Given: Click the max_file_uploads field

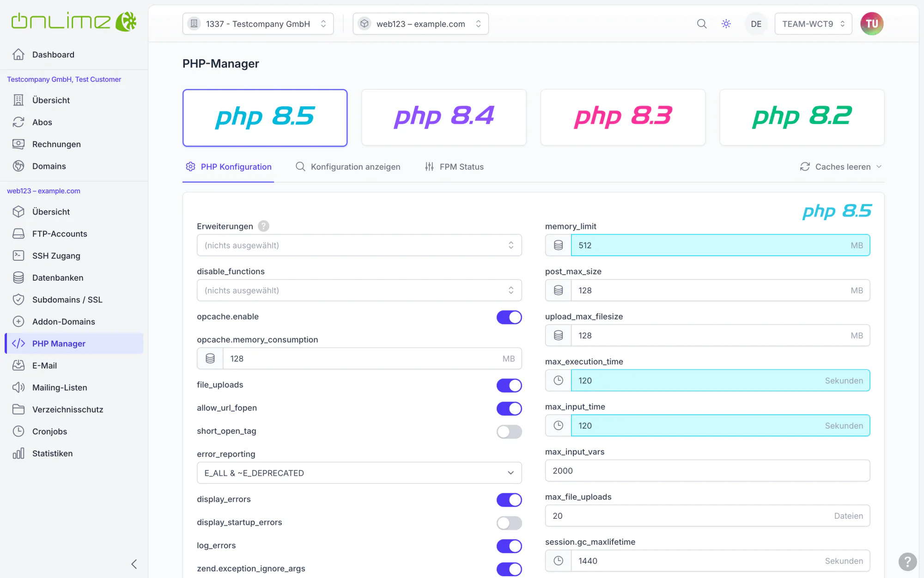Looking at the screenshot, I should click(x=707, y=516).
